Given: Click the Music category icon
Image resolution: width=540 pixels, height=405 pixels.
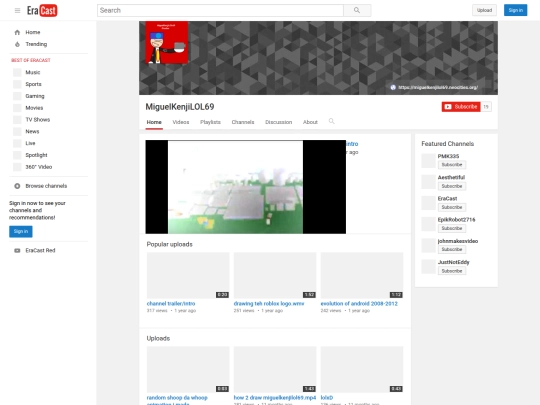Looking at the screenshot, I should coord(17,72).
